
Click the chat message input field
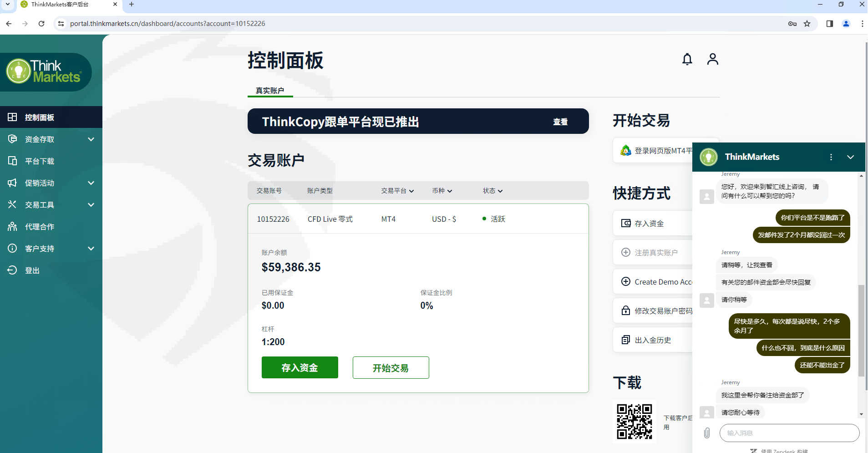click(x=789, y=433)
